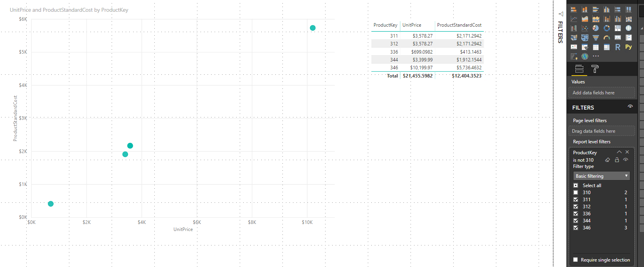Select the ribbon chart visual

click(x=629, y=19)
